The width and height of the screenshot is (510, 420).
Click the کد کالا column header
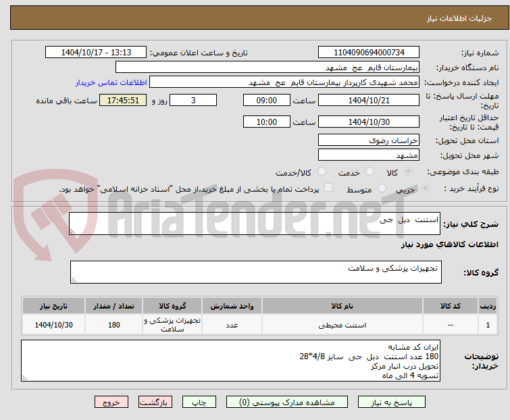[x=450, y=306]
